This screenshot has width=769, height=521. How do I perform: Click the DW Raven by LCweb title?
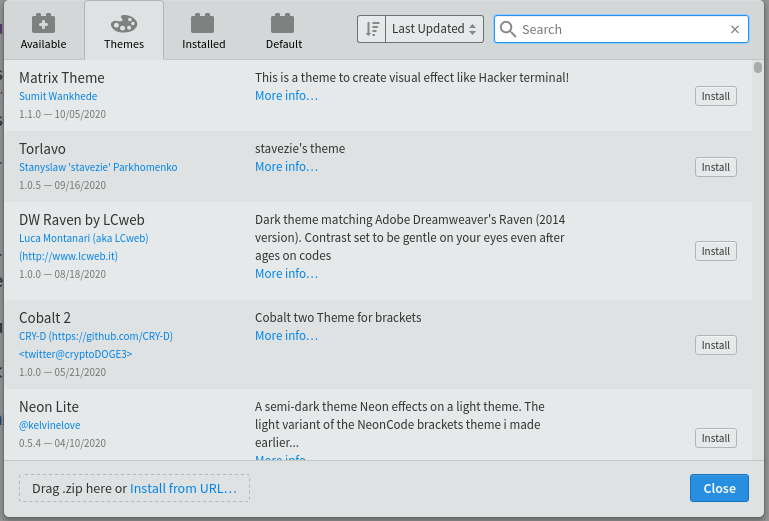tap(82, 220)
